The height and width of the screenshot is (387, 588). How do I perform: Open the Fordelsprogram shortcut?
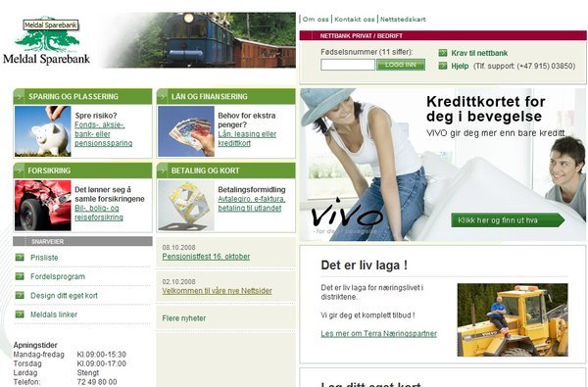[x=58, y=276]
